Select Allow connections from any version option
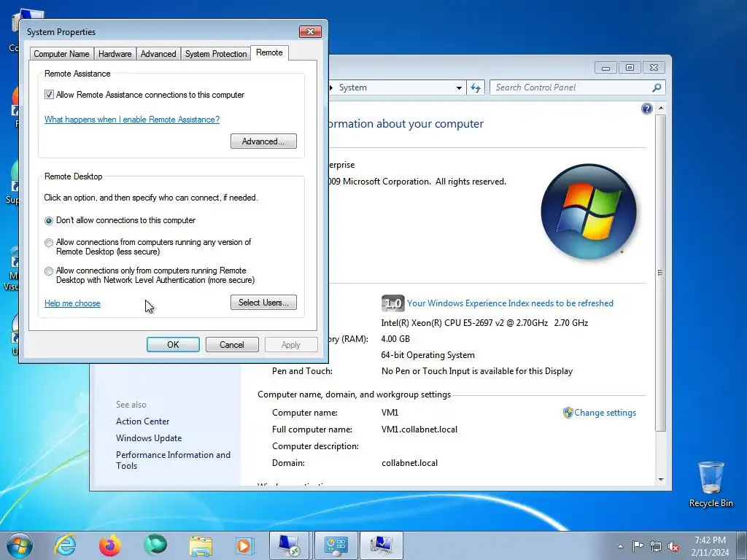This screenshot has height=560, width=747. (x=49, y=243)
